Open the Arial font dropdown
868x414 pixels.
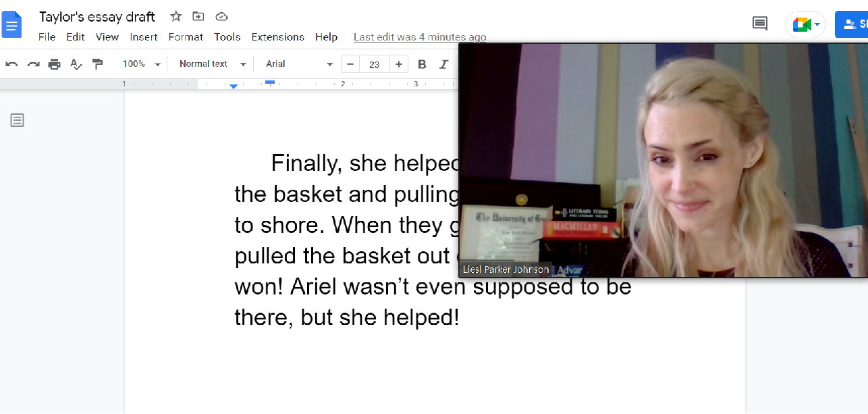pyautogui.click(x=299, y=64)
